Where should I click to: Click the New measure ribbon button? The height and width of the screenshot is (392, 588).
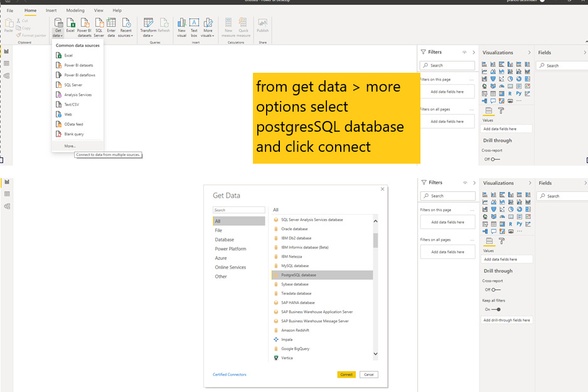click(228, 27)
